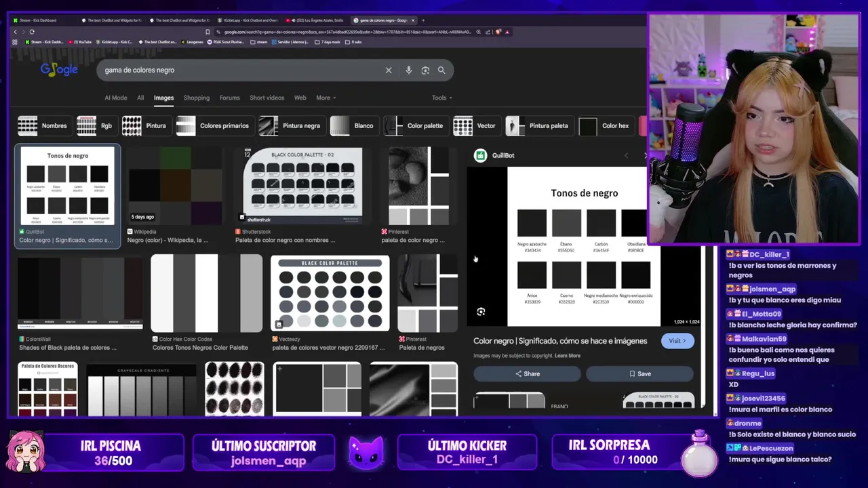Screen dimensions: 868x488
Task: Switch to Los Ángeles Azules browser tab
Action: point(315,20)
